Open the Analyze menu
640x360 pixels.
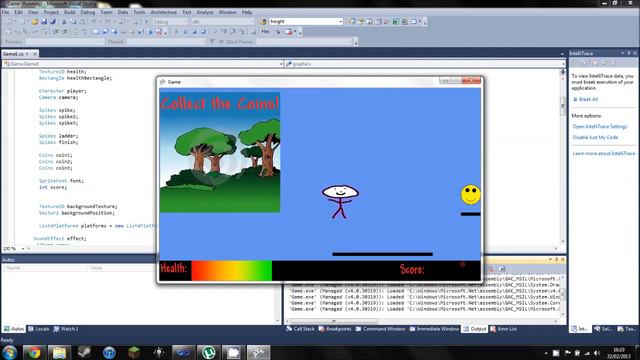204,12
